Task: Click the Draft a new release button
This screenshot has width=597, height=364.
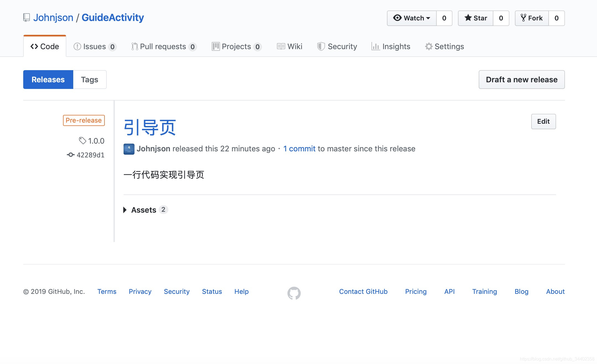Action: 521,80
